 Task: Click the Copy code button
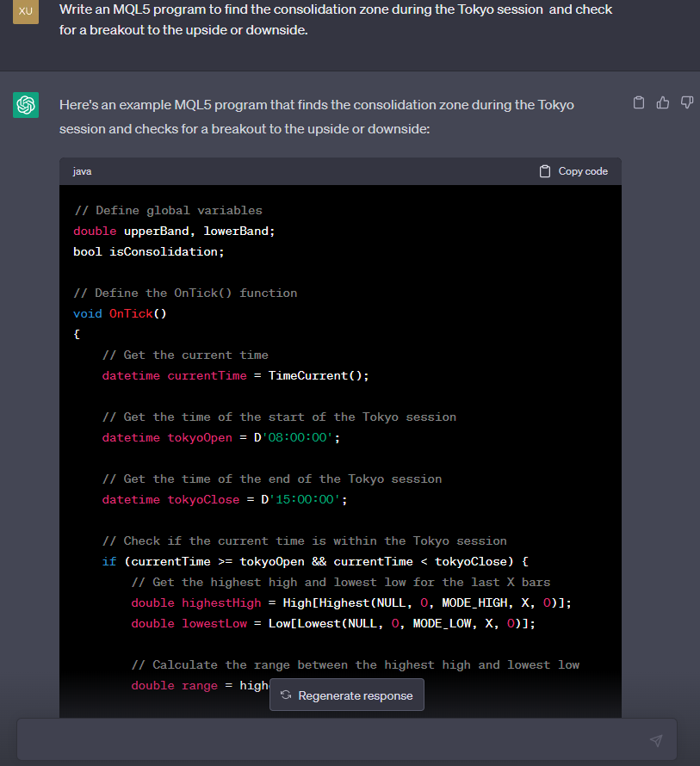click(574, 171)
